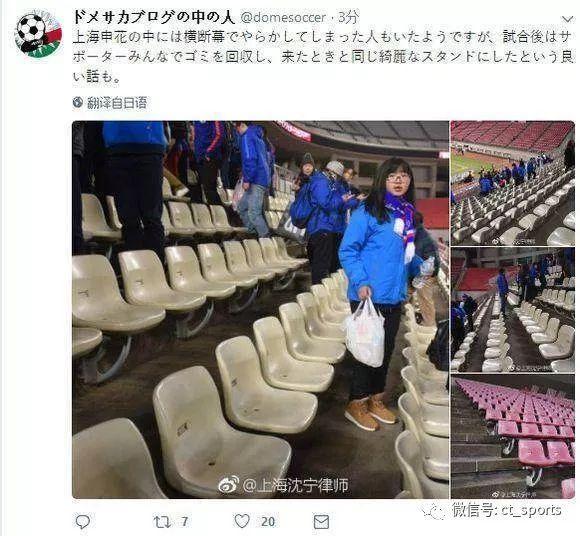Open middle-right thumbnail of white seat rows
Screen dimensions: 580x536
click(x=513, y=310)
